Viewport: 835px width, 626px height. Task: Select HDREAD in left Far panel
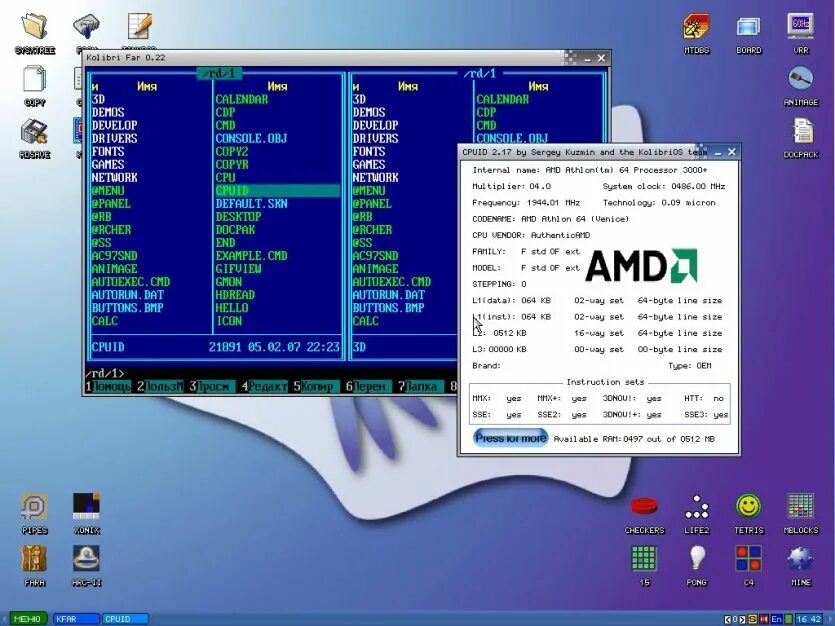[235, 295]
